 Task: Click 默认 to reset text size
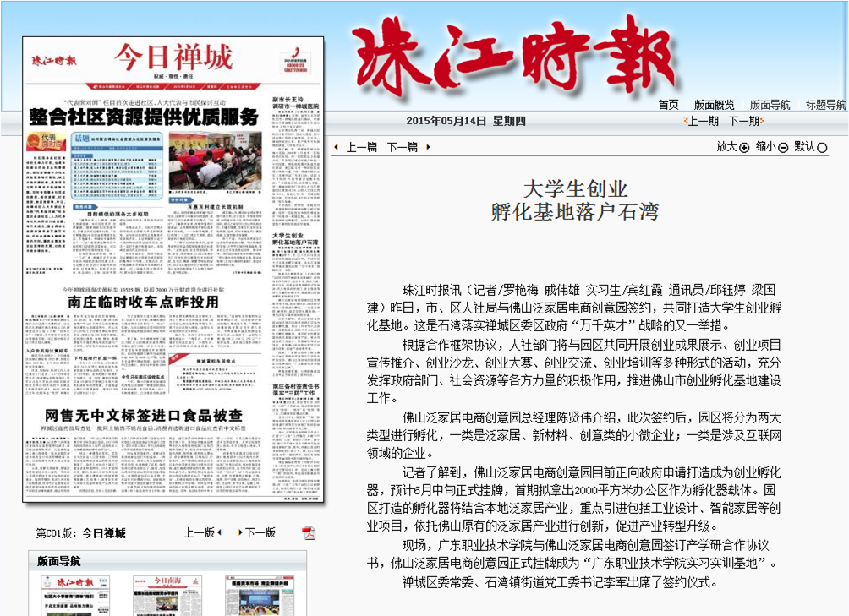click(x=804, y=146)
